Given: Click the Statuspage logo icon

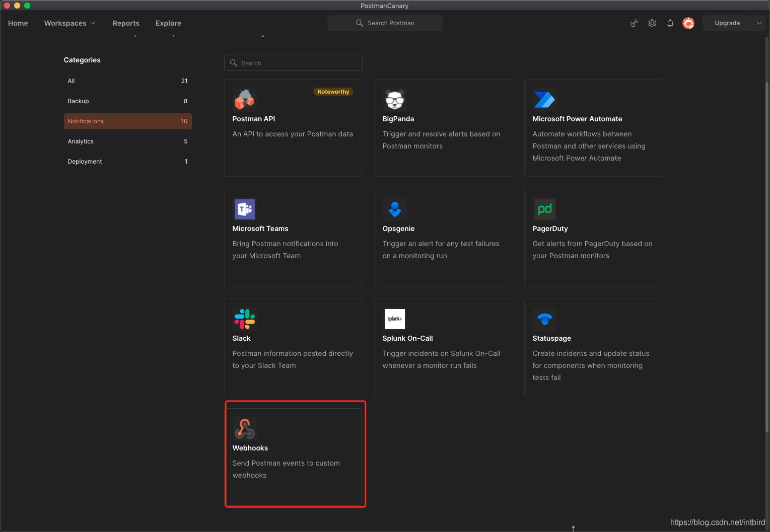Looking at the screenshot, I should point(545,319).
